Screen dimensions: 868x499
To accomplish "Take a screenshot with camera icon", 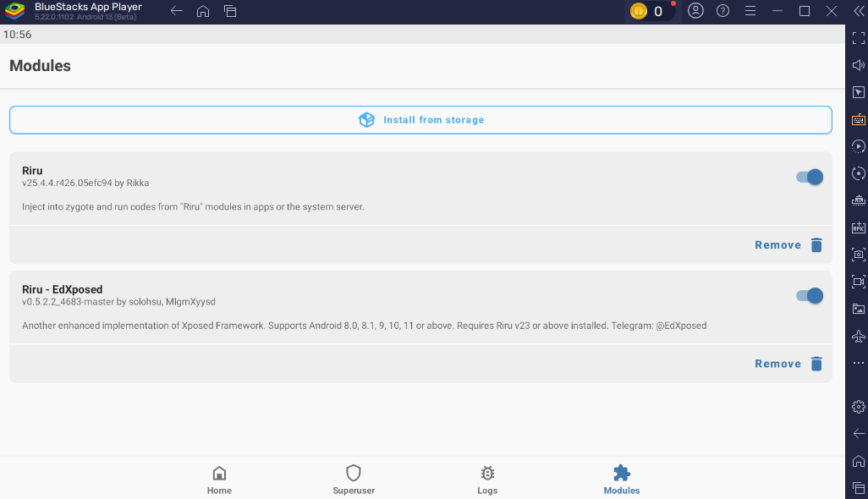I will [x=858, y=255].
